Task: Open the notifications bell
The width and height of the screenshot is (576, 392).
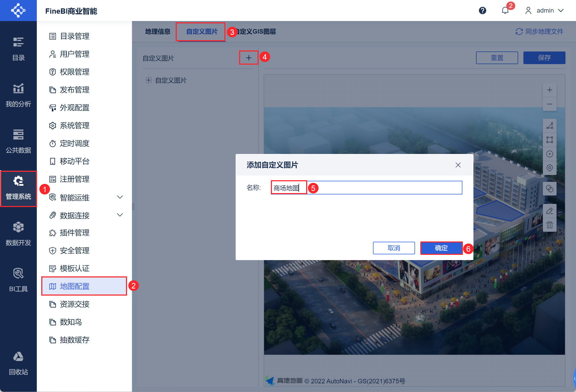Action: click(x=505, y=11)
